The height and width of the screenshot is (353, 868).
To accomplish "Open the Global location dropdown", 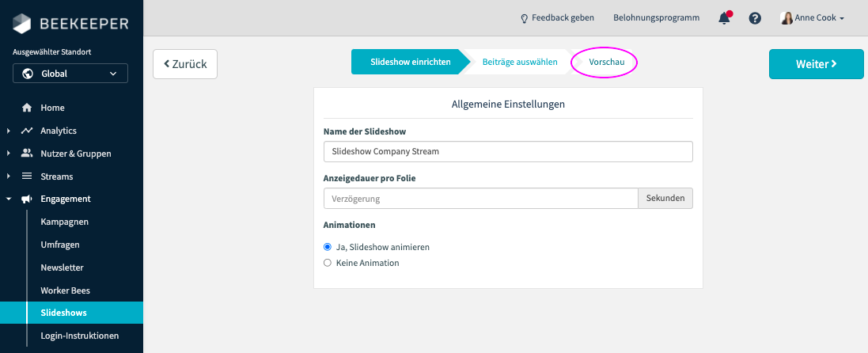I will (x=70, y=74).
